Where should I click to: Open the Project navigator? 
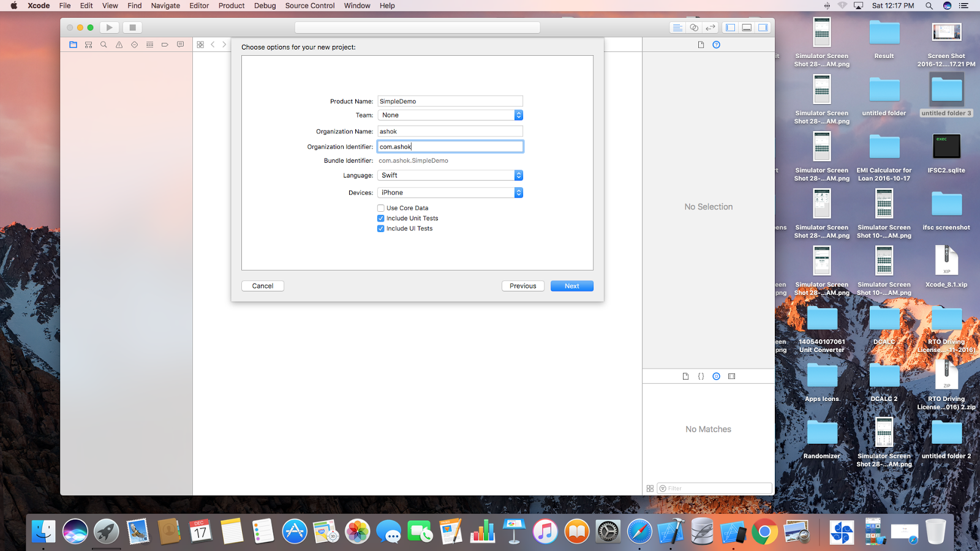[x=73, y=45]
